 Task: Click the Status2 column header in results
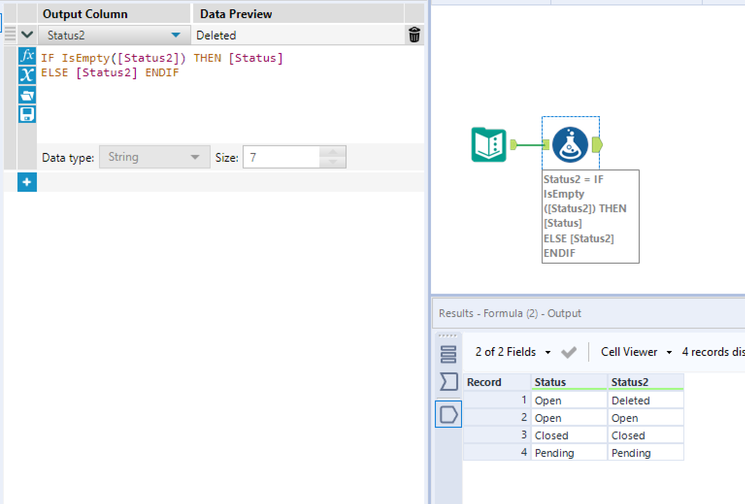(646, 382)
